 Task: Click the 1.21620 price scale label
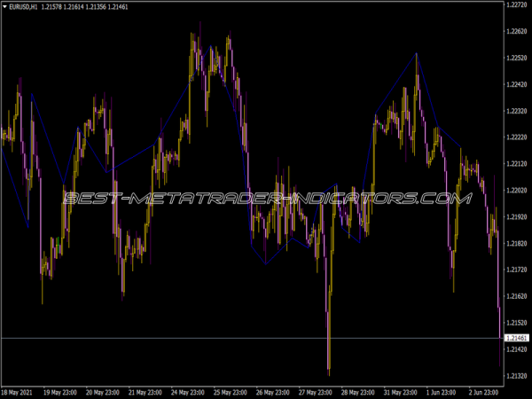pos(516,296)
